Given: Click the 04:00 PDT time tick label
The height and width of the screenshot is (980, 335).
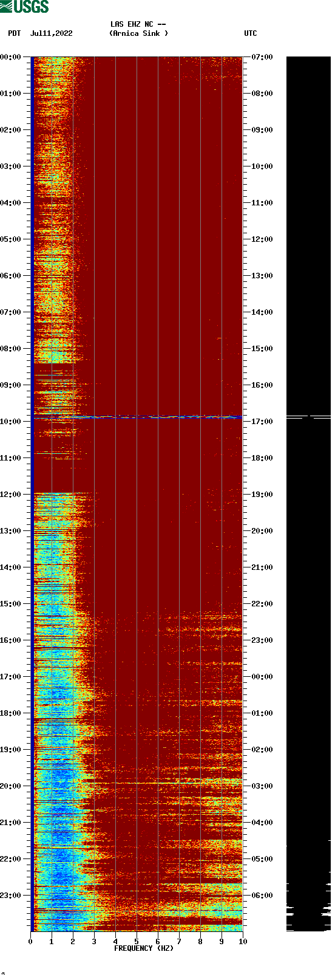Looking at the screenshot, I should tap(11, 203).
